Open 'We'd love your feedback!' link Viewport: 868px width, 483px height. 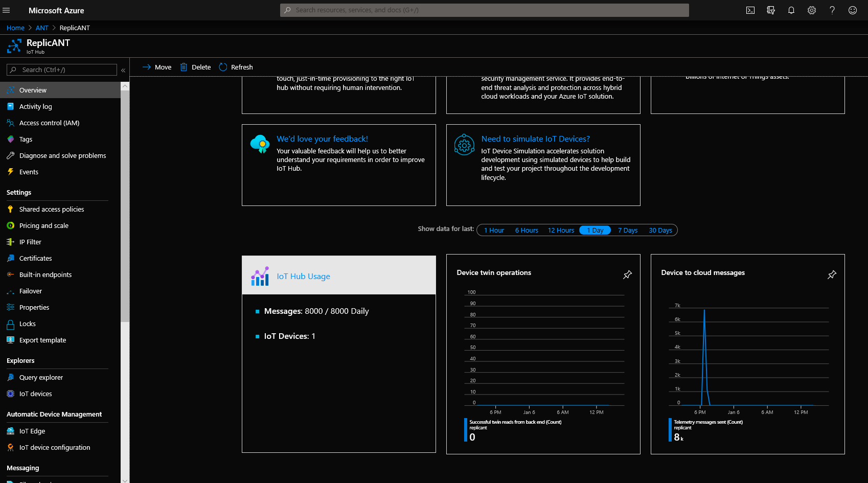pyautogui.click(x=322, y=139)
